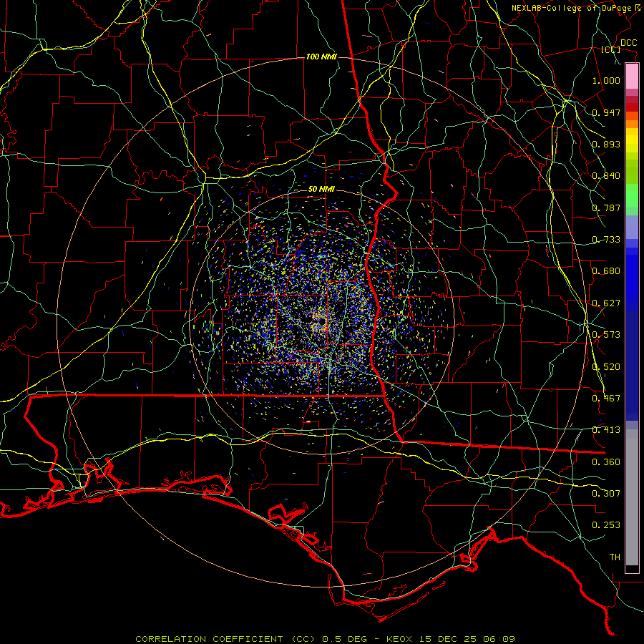Click the 0.680 scale label
Screen dimensions: 644x644
click(x=606, y=271)
